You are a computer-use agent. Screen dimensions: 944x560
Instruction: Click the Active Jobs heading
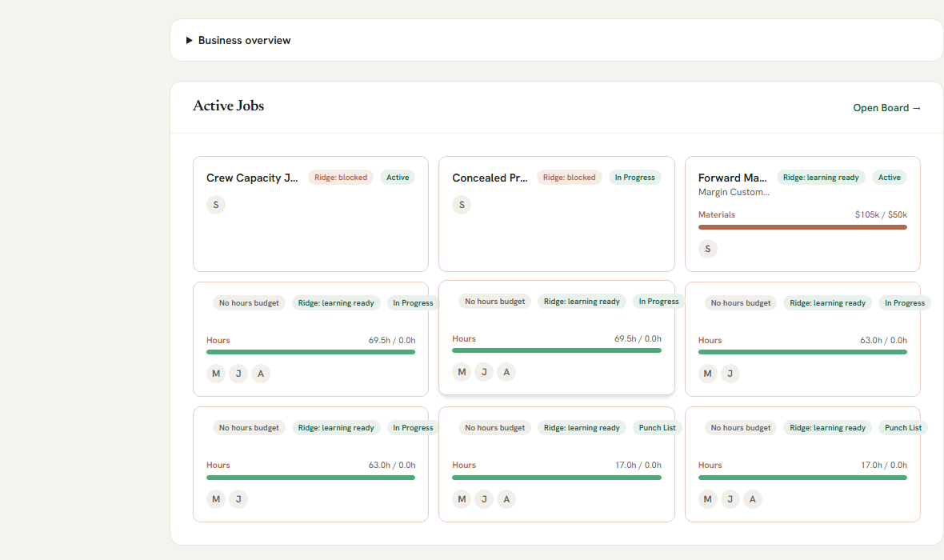[x=229, y=106]
